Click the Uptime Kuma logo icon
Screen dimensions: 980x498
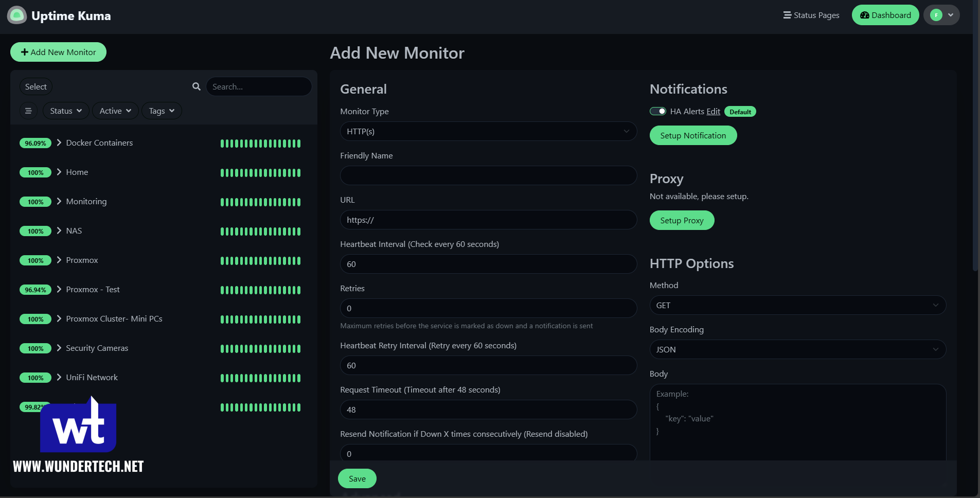pyautogui.click(x=17, y=15)
